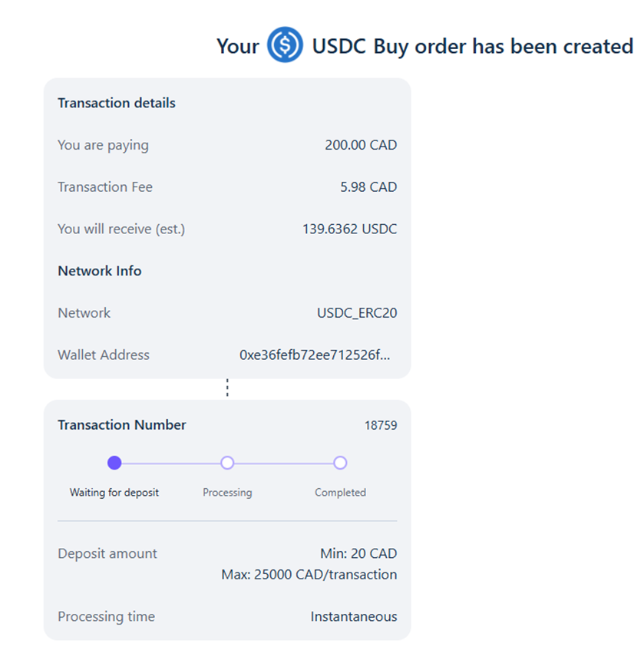Screen dimensions: 644x650
Task: Click the dotted connector between the cards
Action: click(227, 388)
